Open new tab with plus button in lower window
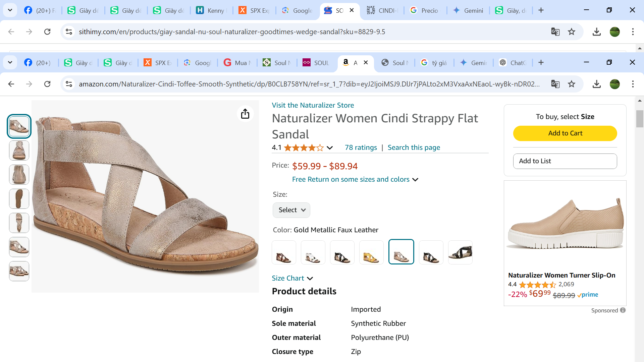 541,63
